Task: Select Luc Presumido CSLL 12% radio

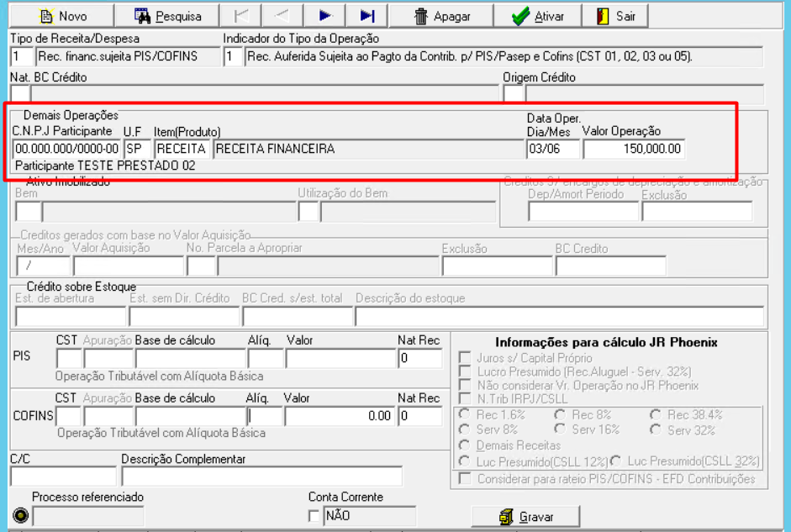Action: tap(465, 461)
